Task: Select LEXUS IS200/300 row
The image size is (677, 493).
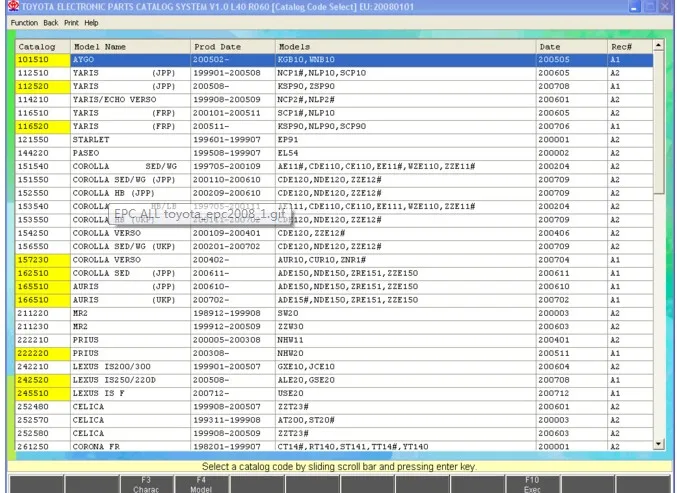Action: (x=334, y=367)
